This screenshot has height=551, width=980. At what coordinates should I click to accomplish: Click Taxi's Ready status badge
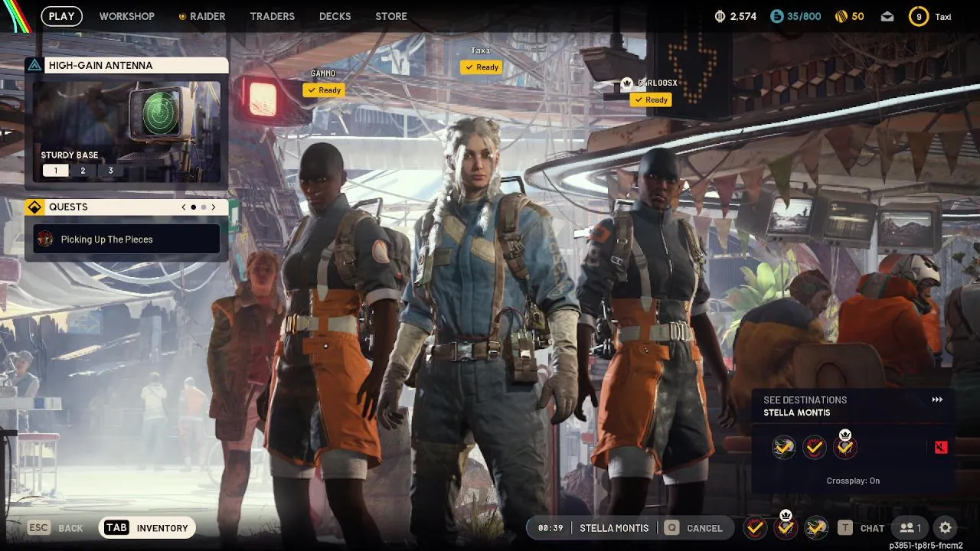tap(481, 67)
